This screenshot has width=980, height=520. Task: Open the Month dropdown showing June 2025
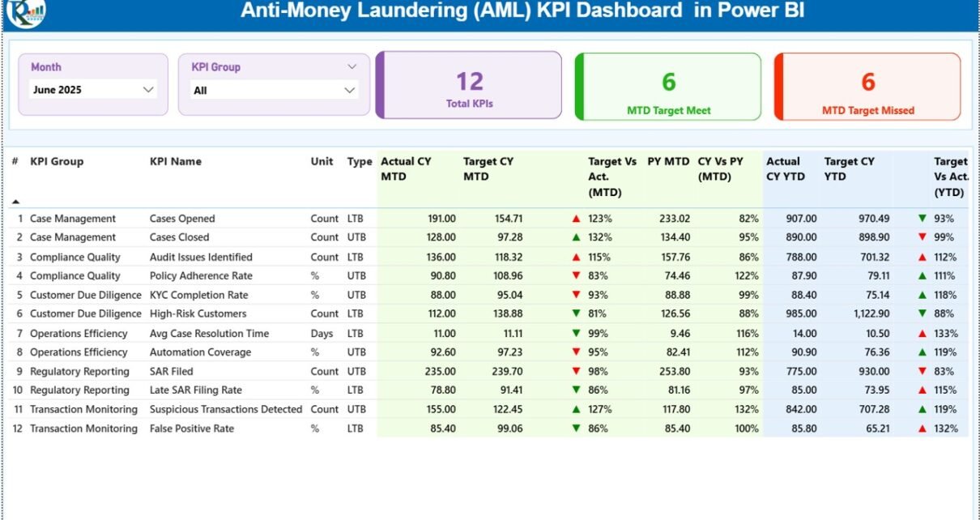pyautogui.click(x=148, y=90)
